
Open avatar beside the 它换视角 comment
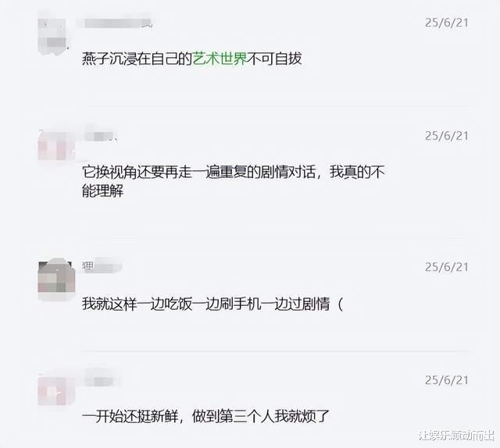point(55,145)
